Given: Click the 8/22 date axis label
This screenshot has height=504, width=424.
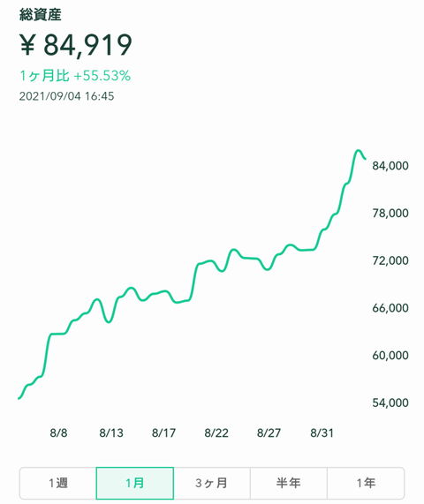Looking at the screenshot, I should pyautogui.click(x=216, y=433).
